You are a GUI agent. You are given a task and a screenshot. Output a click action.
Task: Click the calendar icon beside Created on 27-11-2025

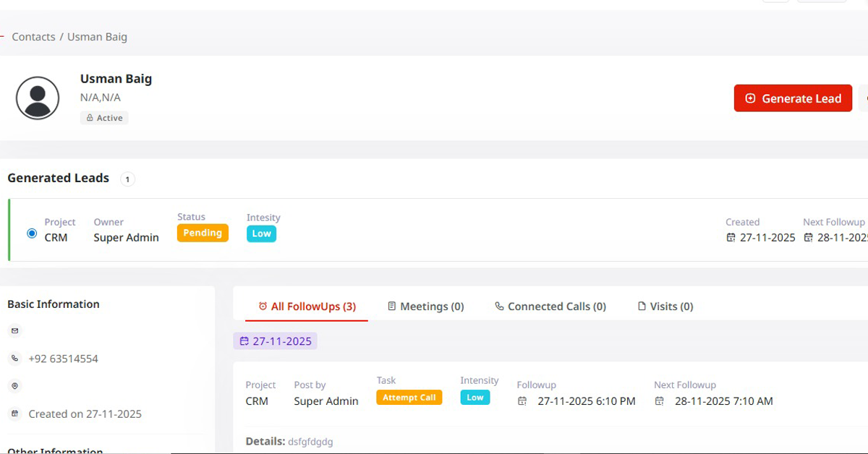click(x=14, y=414)
